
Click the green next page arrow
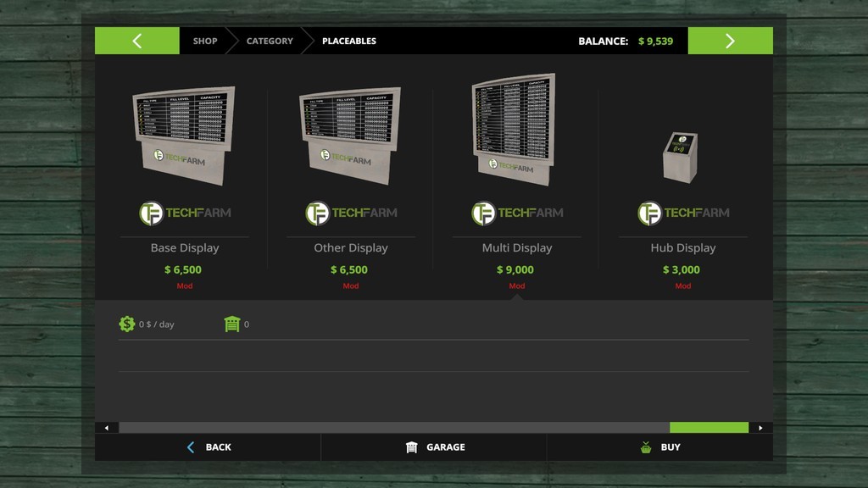(x=730, y=41)
